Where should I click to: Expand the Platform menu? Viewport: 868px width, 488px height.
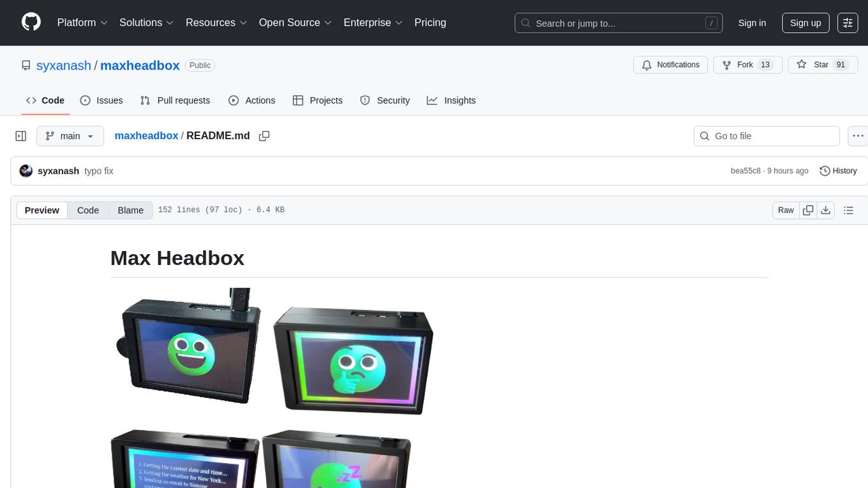point(82,22)
